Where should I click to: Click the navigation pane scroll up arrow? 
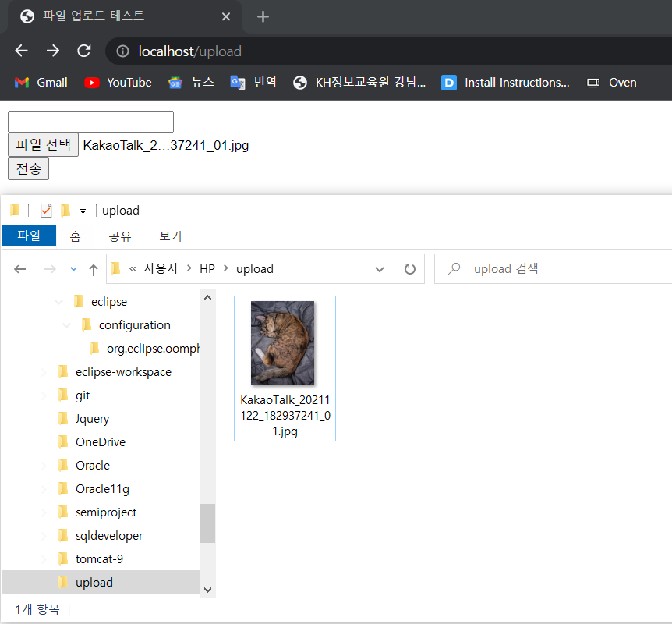[208, 298]
